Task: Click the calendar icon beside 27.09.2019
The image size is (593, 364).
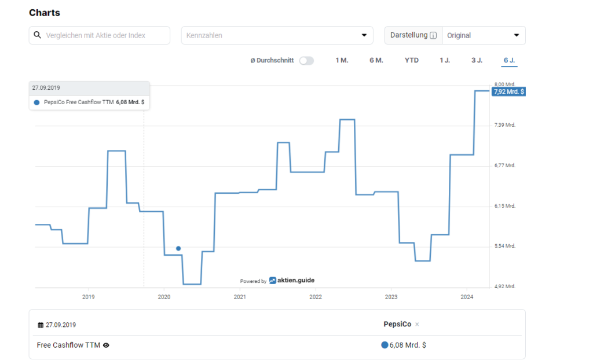Action: click(x=41, y=325)
